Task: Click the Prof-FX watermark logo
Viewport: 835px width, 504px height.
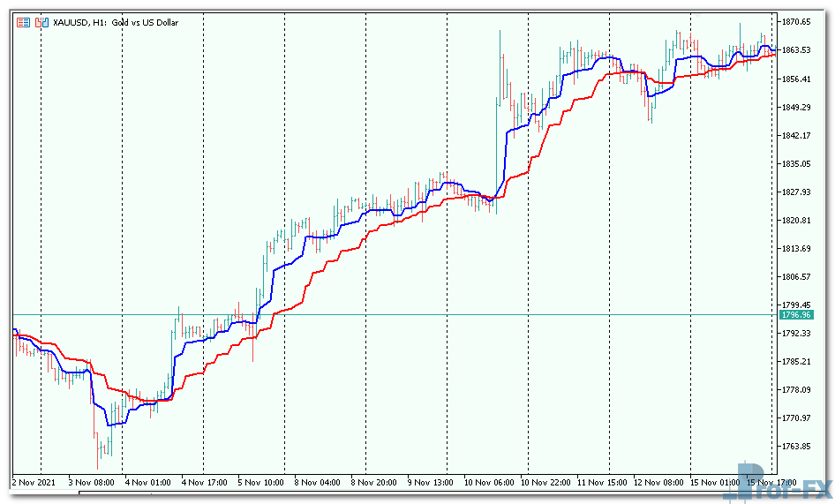Action: [782, 482]
